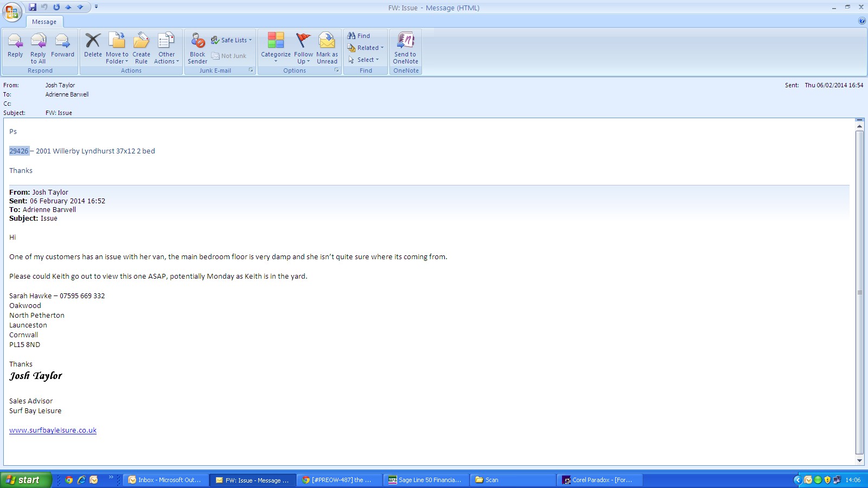
Task: Open Outlook Help question mark icon
Action: pyautogui.click(x=862, y=21)
